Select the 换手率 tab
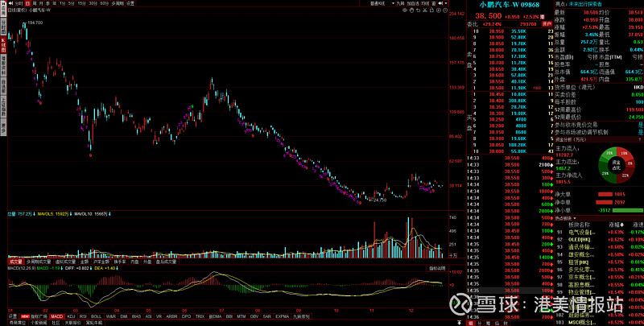 coord(119,261)
